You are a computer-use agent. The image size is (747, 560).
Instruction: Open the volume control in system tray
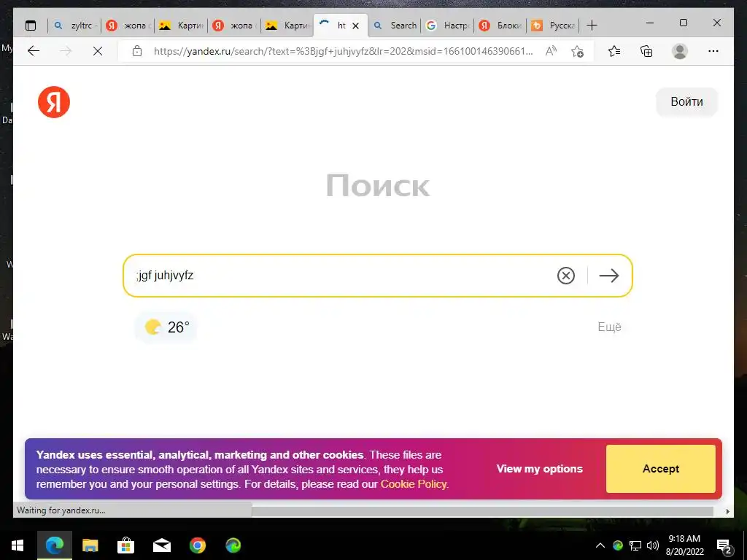coord(653,545)
